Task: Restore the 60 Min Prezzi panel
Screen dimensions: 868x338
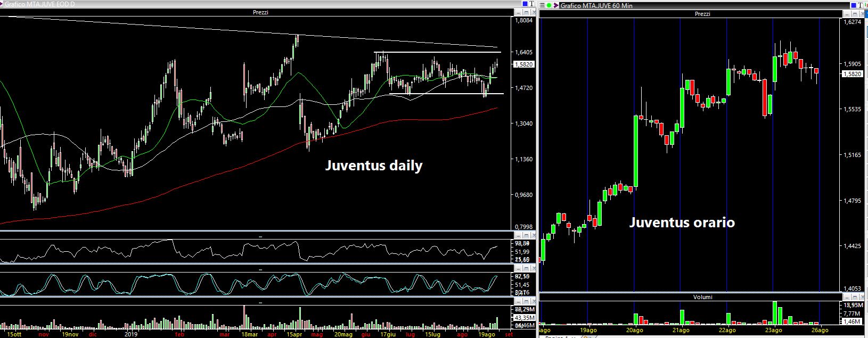Action: [x=855, y=14]
